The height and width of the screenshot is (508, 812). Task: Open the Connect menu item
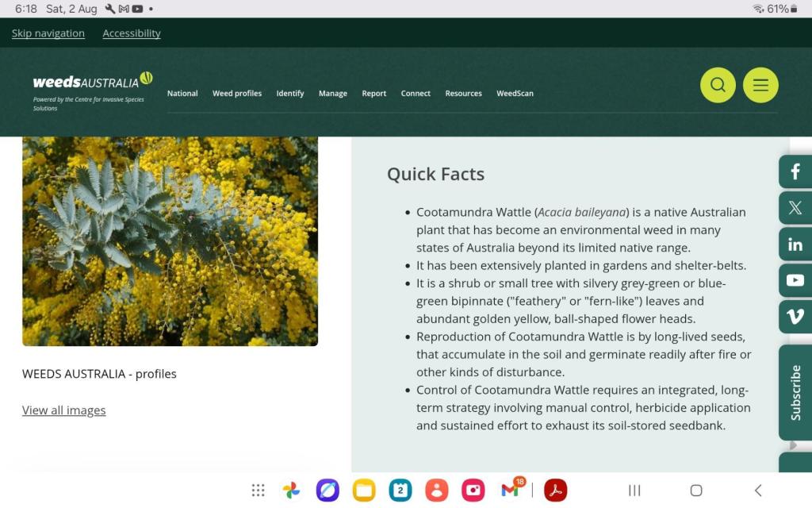pyautogui.click(x=416, y=94)
